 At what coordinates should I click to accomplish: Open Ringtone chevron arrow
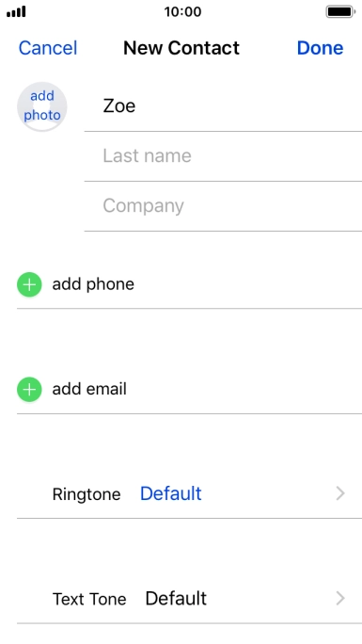coord(340,493)
